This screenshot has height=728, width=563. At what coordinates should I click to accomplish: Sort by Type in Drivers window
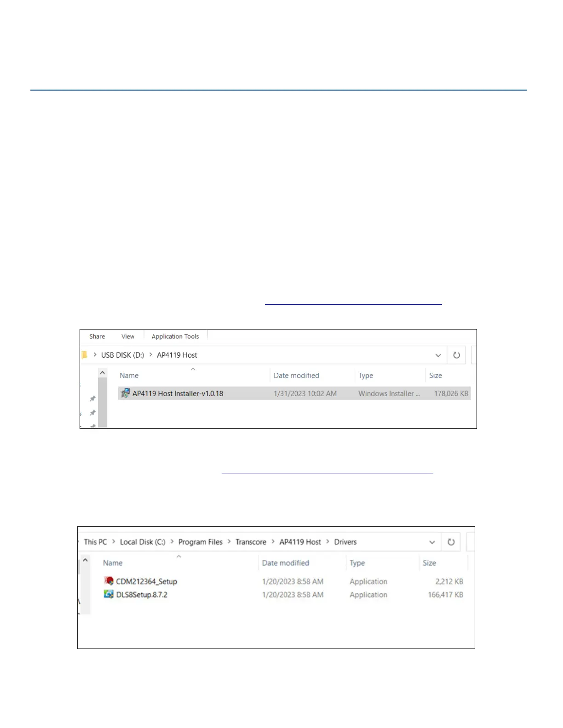[x=357, y=563]
